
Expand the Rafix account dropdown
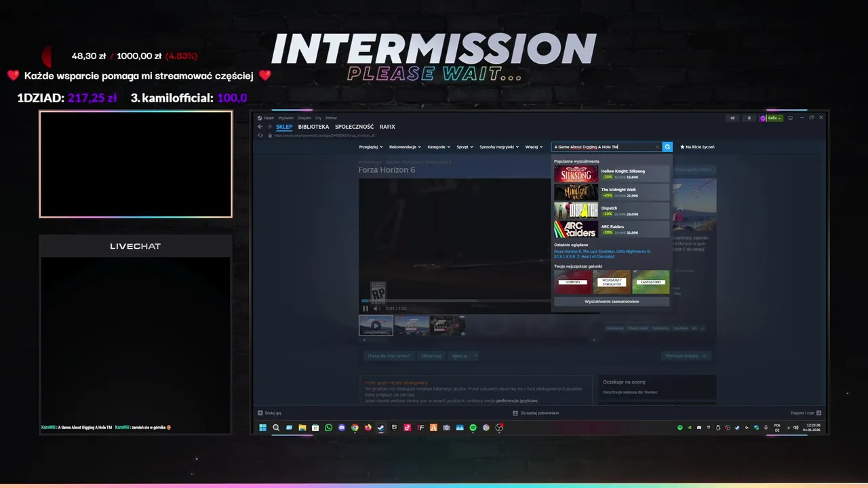[x=775, y=118]
